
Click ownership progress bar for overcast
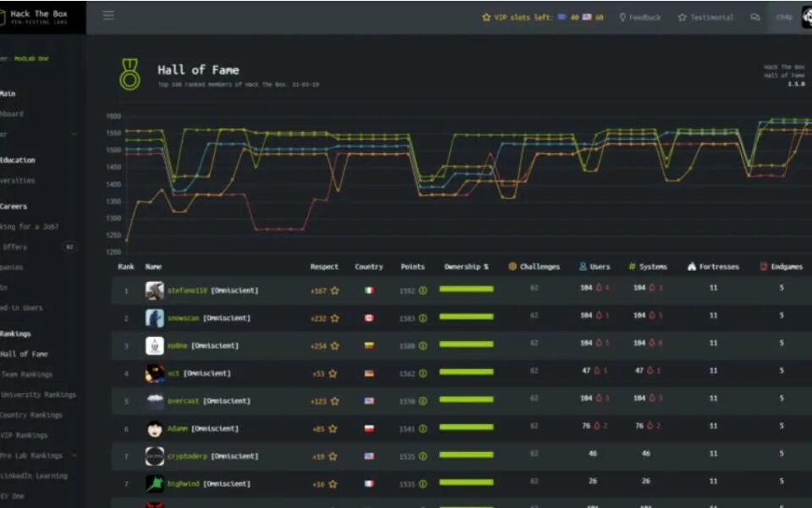[466, 400]
